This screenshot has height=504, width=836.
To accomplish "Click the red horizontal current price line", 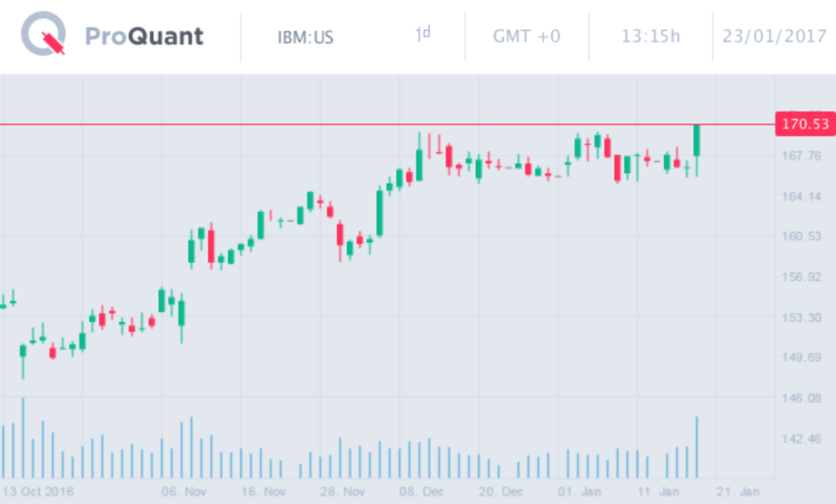I will click(348, 125).
